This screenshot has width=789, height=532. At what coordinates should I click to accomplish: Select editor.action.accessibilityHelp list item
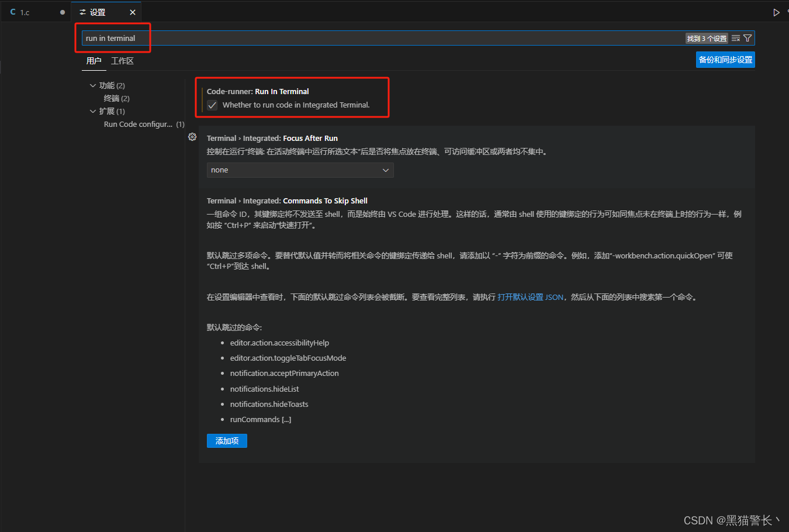point(279,343)
